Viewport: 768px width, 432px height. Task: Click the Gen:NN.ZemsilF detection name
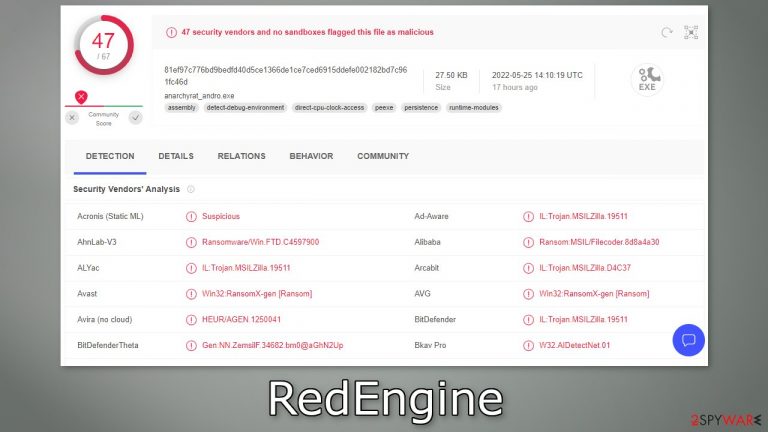click(272, 345)
